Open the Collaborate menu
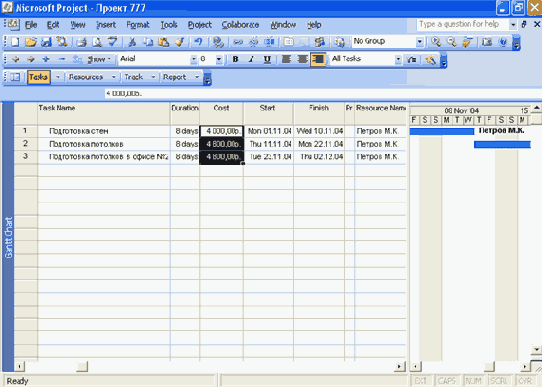Image resolution: width=542 pixels, height=387 pixels. [x=240, y=25]
